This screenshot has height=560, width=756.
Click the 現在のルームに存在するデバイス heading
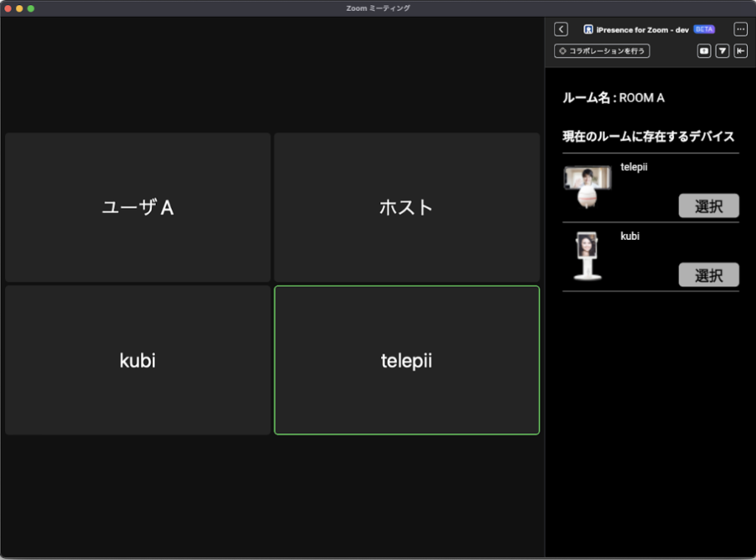[648, 136]
